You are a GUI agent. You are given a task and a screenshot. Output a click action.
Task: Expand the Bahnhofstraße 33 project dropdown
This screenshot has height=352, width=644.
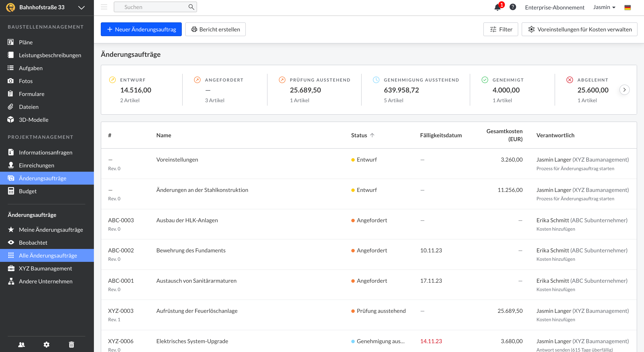coord(81,8)
